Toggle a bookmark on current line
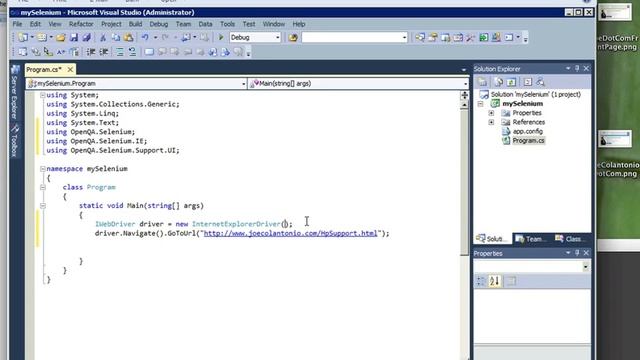Image resolution: width=640 pixels, height=360 pixels. (149, 52)
